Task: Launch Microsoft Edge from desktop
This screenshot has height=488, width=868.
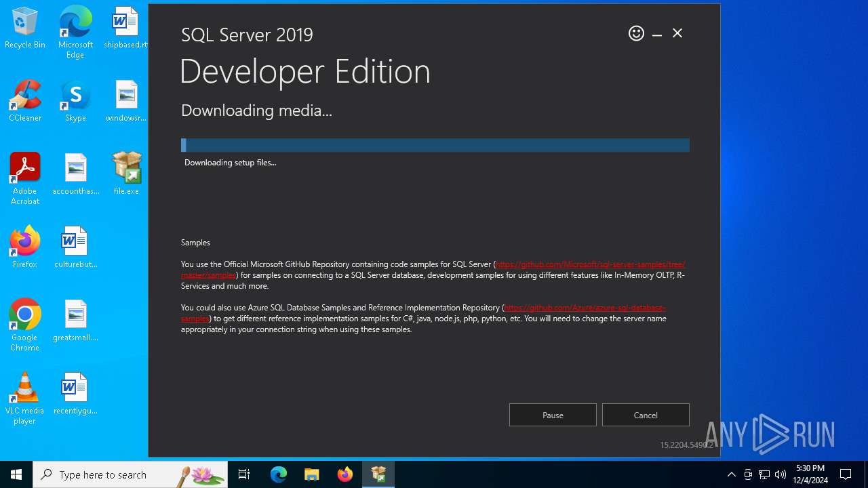Action: [75, 33]
